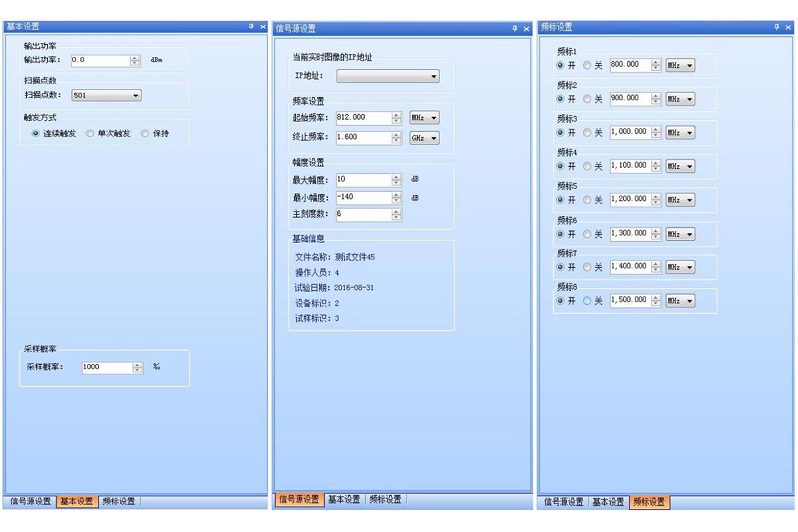Turn 频标3 off with 关 radio
798x532 pixels.
pyautogui.click(x=587, y=132)
